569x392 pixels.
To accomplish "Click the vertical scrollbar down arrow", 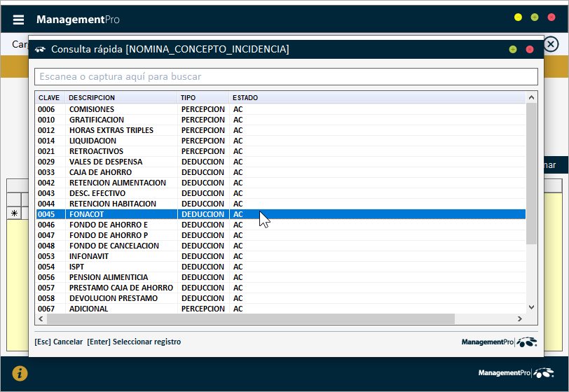I will coord(531,307).
